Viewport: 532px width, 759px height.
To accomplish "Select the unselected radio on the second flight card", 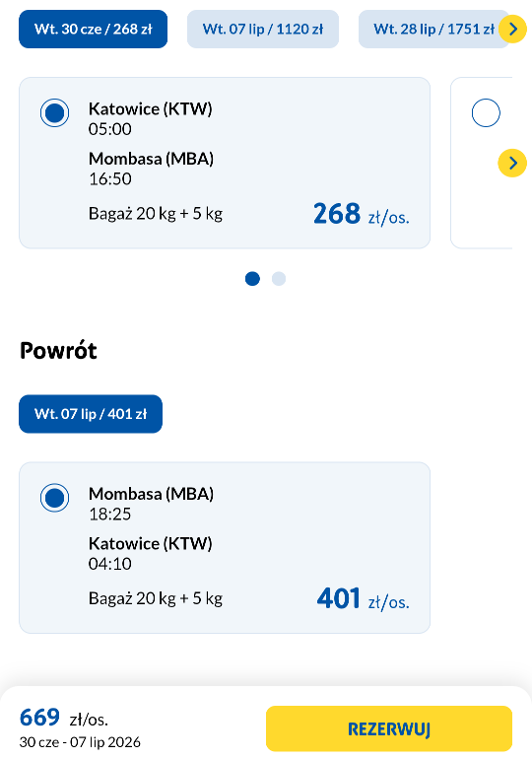I will point(486,112).
